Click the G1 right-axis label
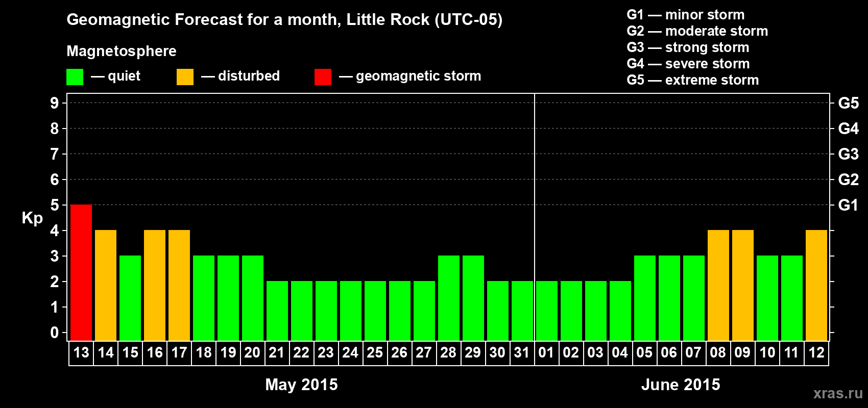The height and width of the screenshot is (408, 868). tap(849, 205)
